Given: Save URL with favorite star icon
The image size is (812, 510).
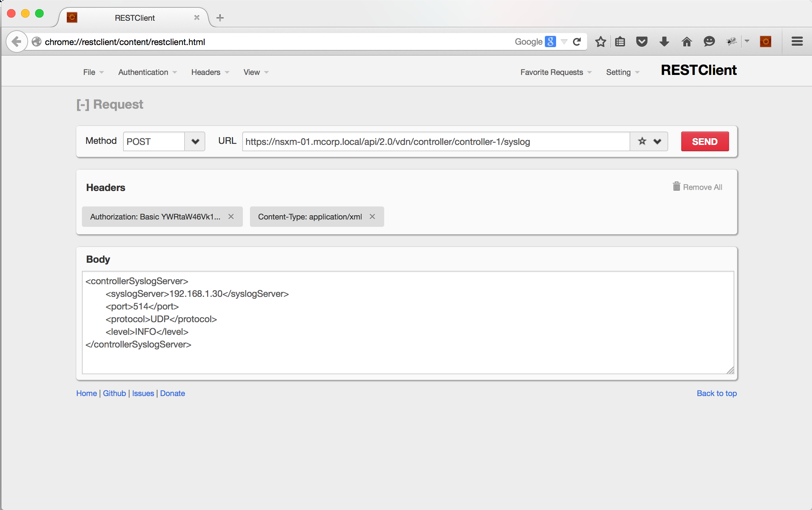Looking at the screenshot, I should click(x=642, y=141).
